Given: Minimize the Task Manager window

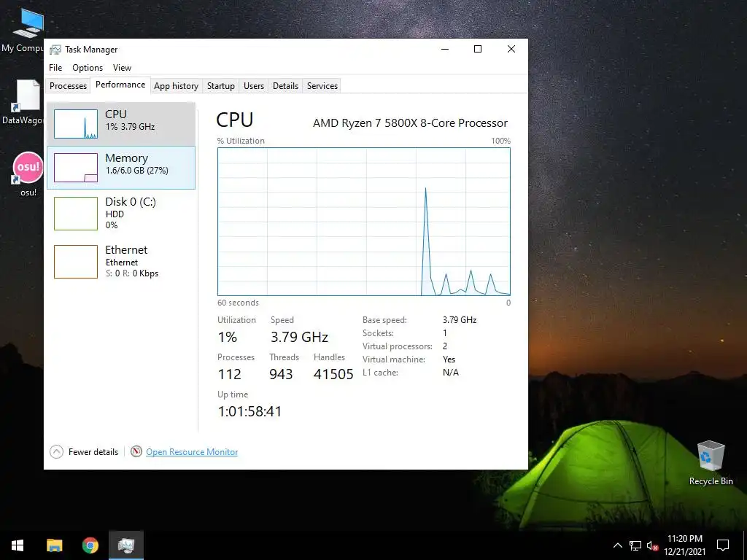Looking at the screenshot, I should pyautogui.click(x=445, y=49).
